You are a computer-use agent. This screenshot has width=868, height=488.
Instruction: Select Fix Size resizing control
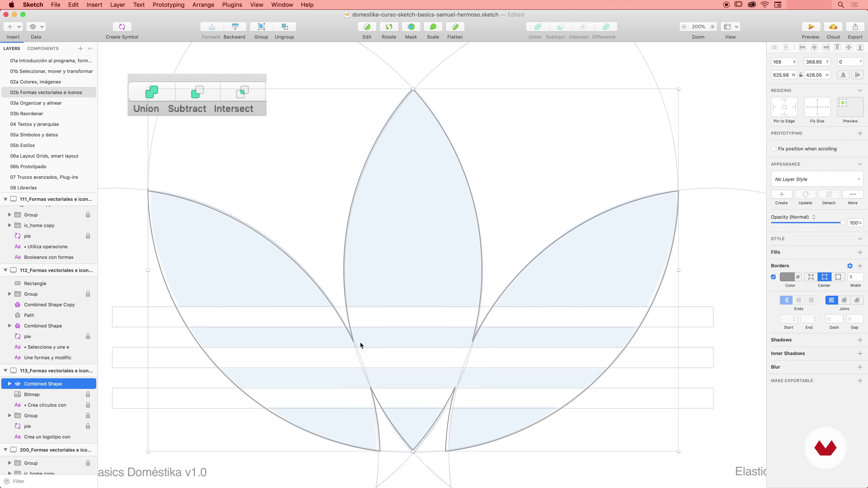pyautogui.click(x=817, y=107)
